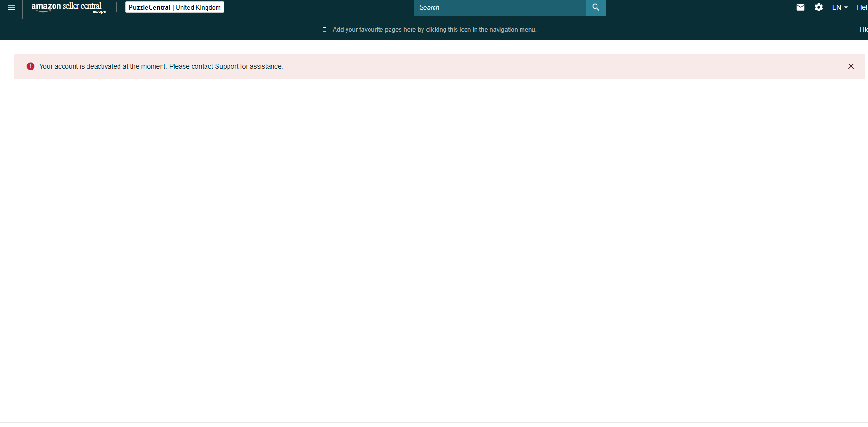This screenshot has width=868, height=427.
Task: Open Help link in header
Action: click(862, 7)
